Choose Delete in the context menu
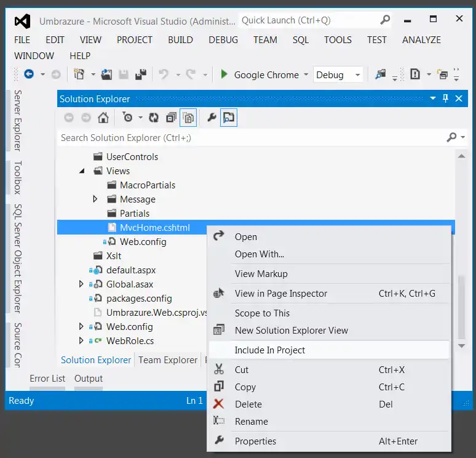This screenshot has height=458, width=476. (x=329, y=404)
